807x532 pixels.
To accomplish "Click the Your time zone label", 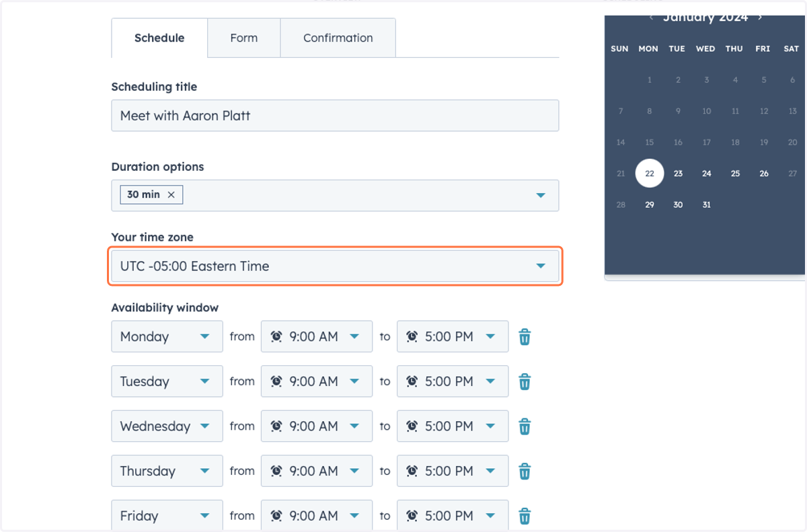I will [x=152, y=237].
